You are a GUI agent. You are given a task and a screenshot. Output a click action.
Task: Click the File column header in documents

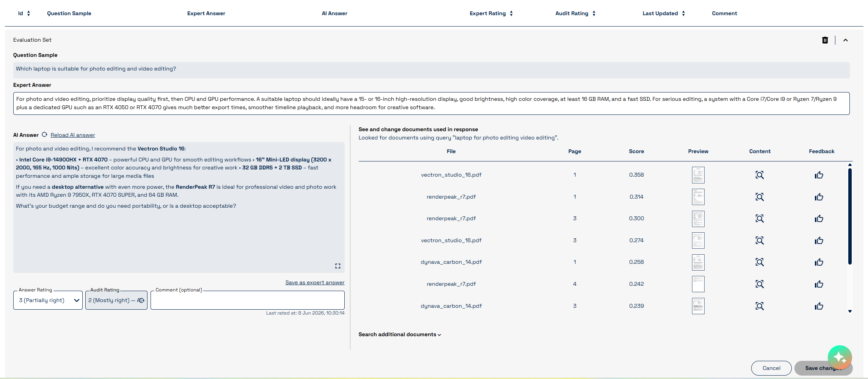tap(451, 151)
